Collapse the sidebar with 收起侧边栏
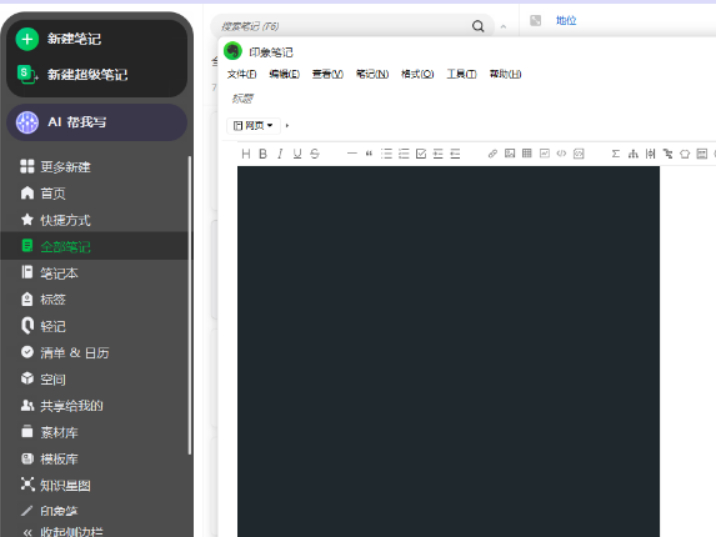This screenshot has height=537, width=716. [x=63, y=532]
